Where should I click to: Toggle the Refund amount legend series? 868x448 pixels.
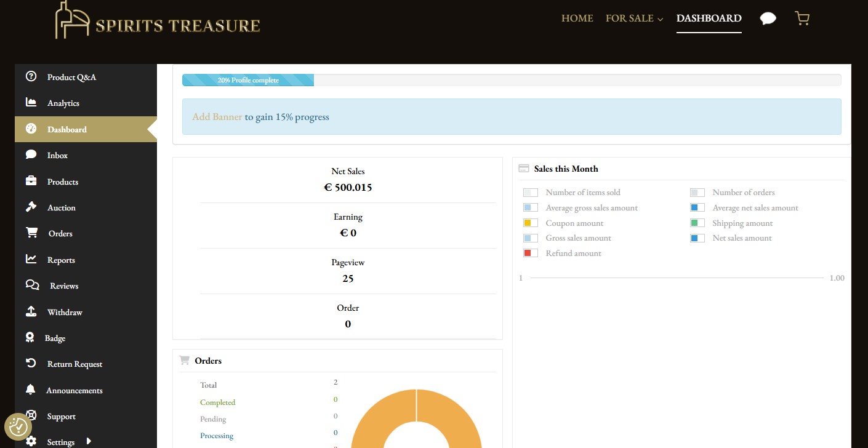573,254
